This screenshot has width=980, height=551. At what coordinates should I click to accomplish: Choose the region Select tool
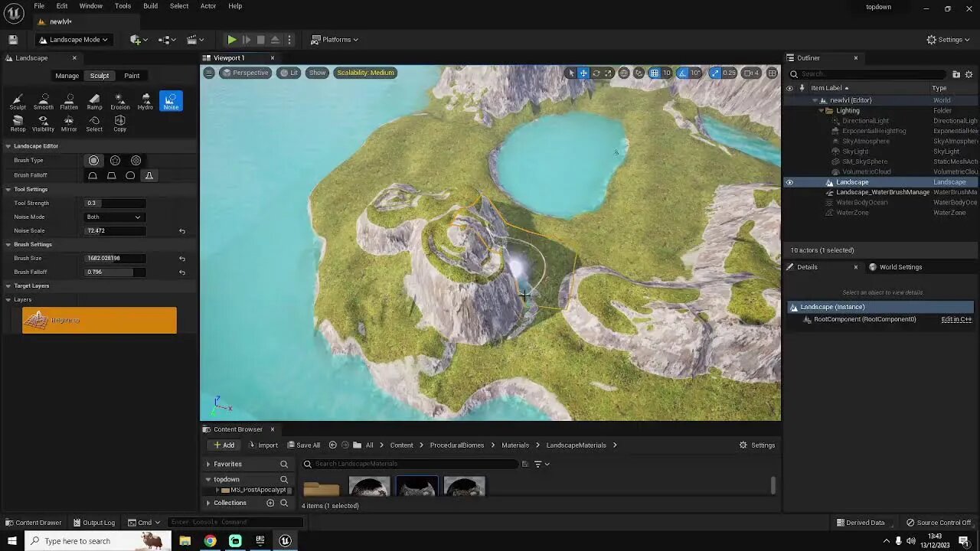94,123
